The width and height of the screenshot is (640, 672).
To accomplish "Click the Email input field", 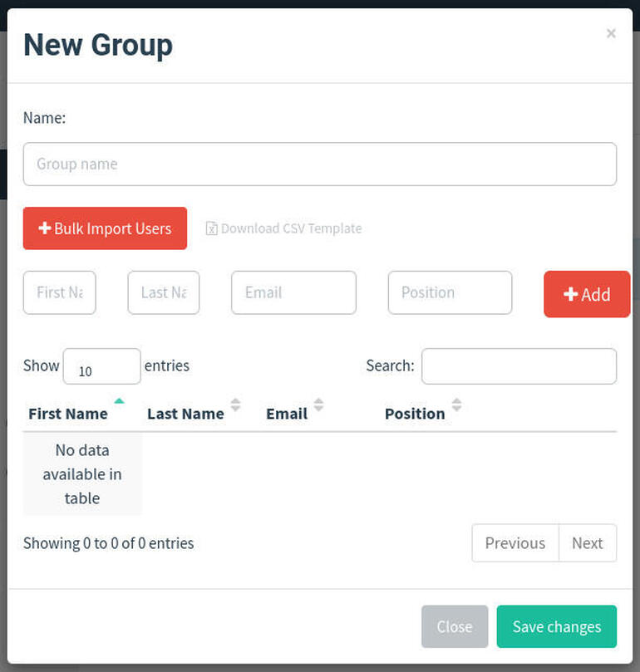I will point(293,292).
